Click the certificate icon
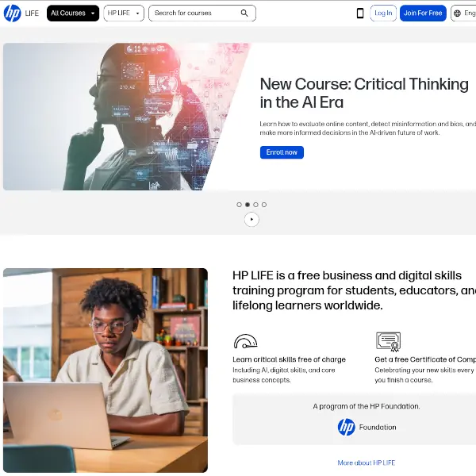 388,342
